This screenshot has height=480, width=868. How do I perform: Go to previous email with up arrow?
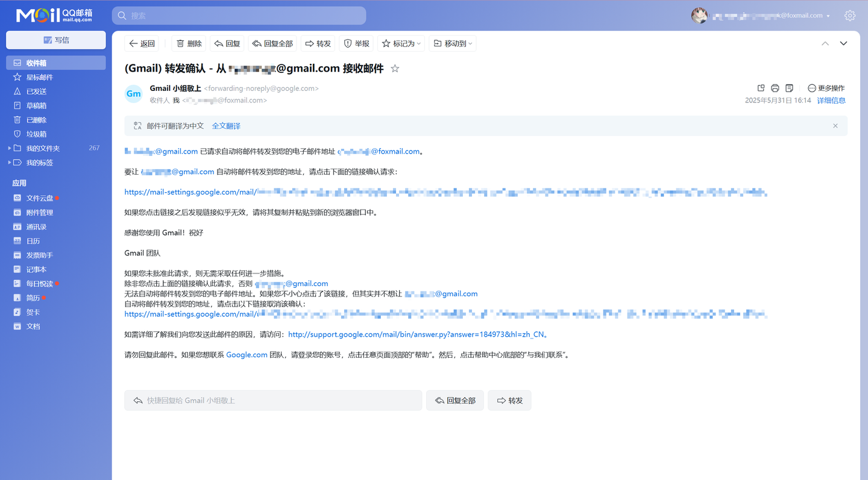coord(825,43)
